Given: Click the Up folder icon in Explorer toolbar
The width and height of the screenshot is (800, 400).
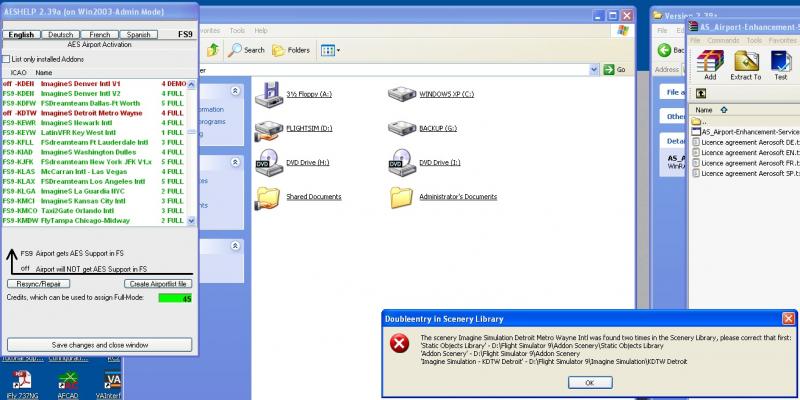Looking at the screenshot, I should coord(213,49).
